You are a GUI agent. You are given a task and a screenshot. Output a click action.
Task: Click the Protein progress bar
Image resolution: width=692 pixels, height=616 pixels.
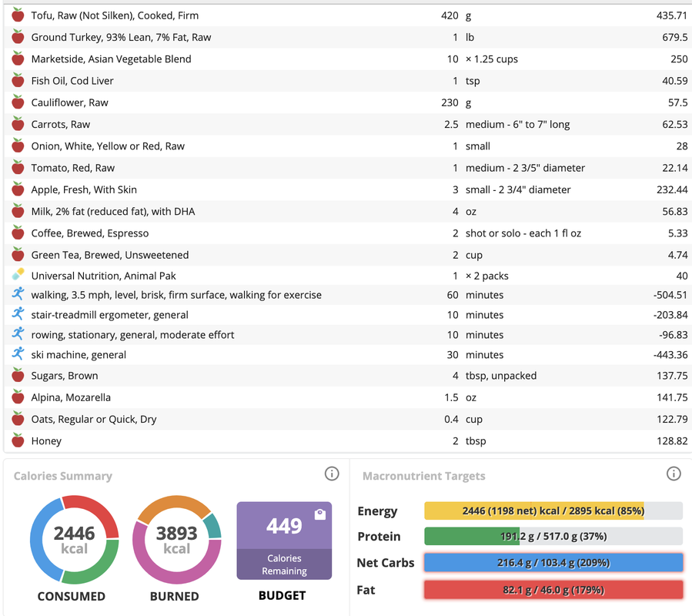pos(553,537)
